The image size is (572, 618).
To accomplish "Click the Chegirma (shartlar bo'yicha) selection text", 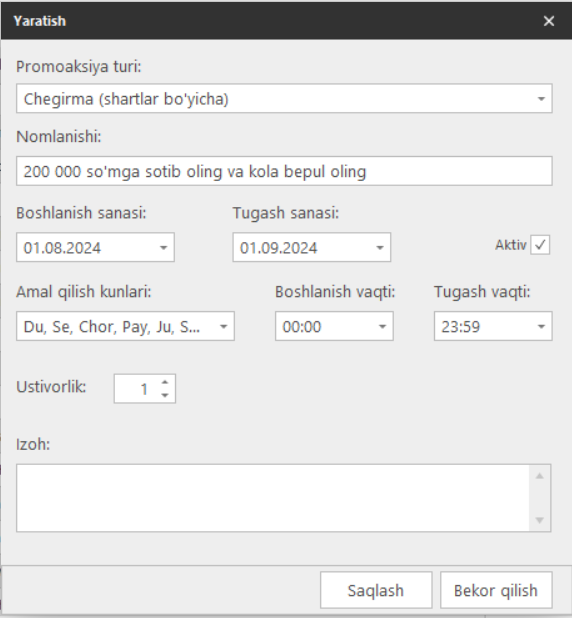I will (x=126, y=99).
